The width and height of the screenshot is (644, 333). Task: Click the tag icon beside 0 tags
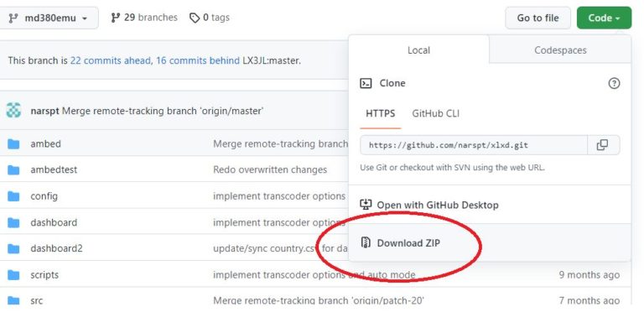coord(195,18)
